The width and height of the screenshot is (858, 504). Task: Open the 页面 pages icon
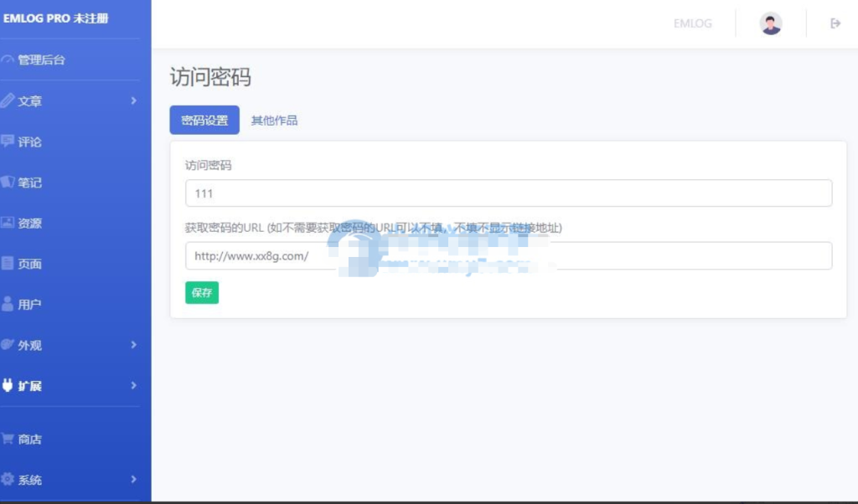[x=10, y=264]
